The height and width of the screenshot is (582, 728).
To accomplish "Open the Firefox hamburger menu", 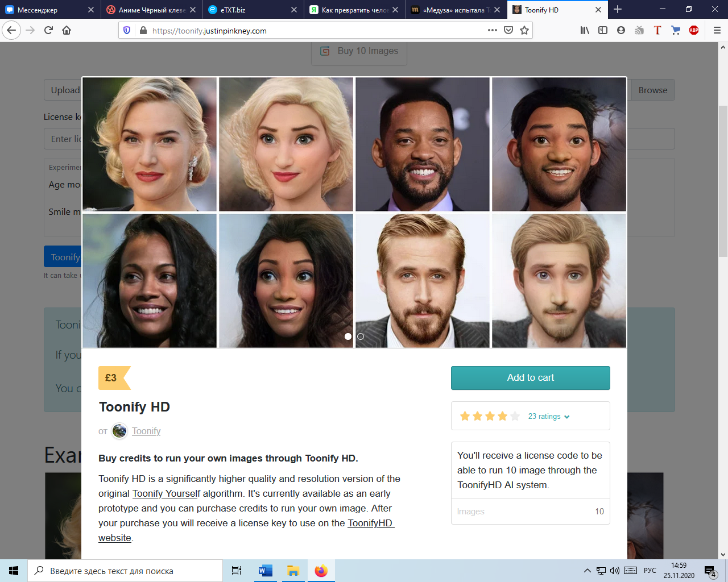I will [717, 31].
